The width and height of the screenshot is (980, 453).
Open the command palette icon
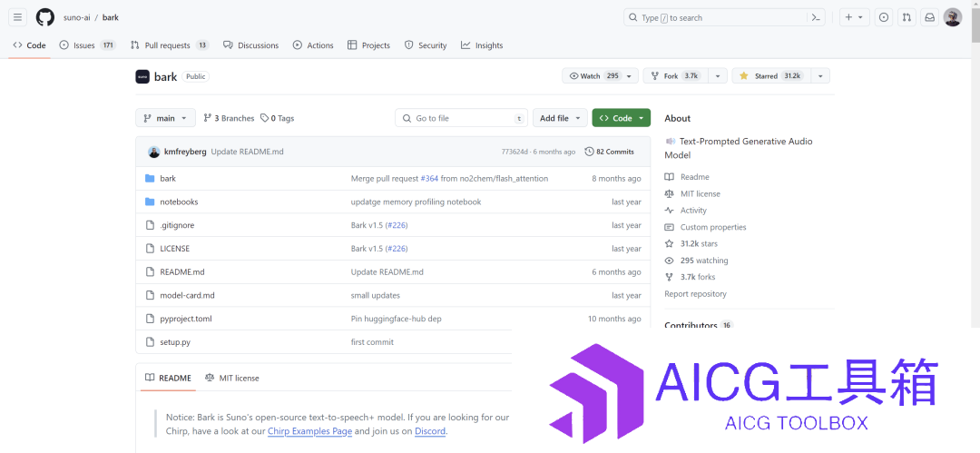[x=816, y=17]
